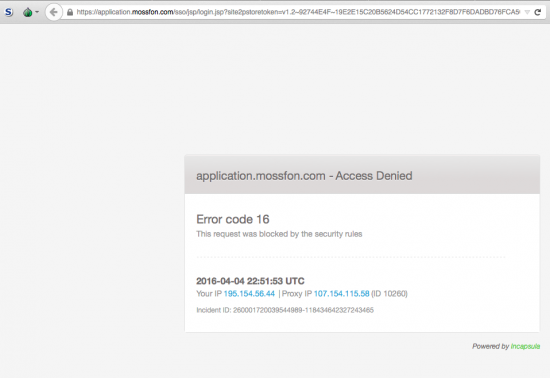
Task: Select the 'application.mossfon.com - Access Denied' title
Action: point(304,176)
